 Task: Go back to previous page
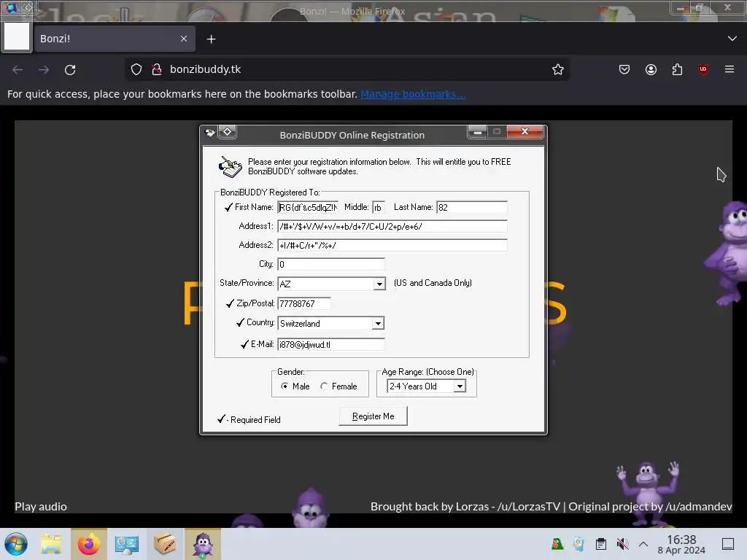[x=18, y=69]
